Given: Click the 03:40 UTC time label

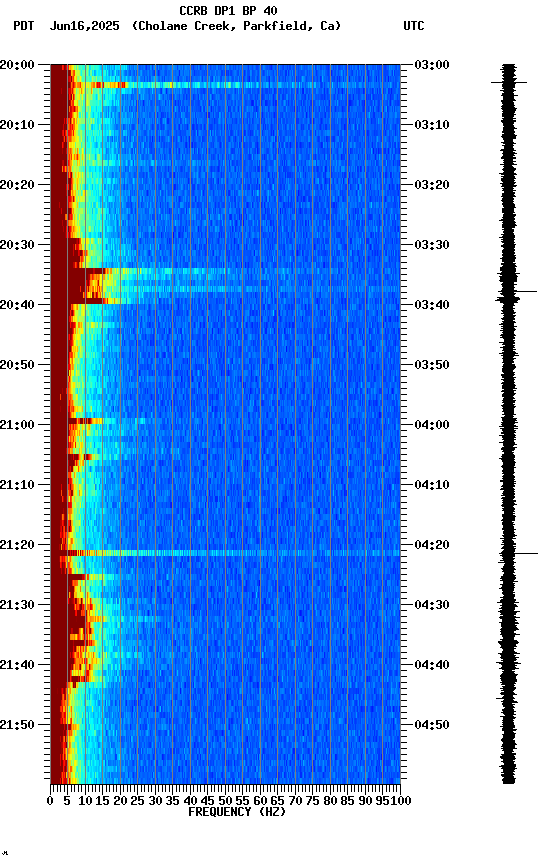Looking at the screenshot, I should point(432,305).
